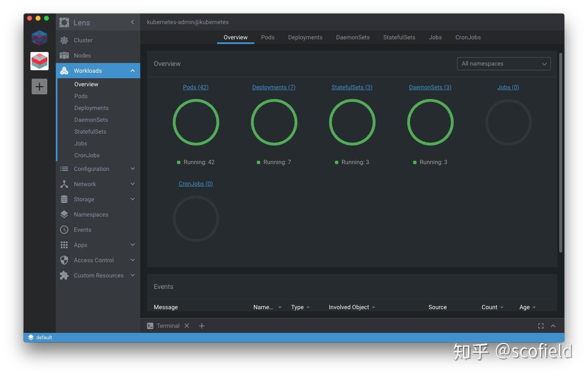
Task: Maximize the terminal using the fullscreen icon
Action: coord(541,326)
